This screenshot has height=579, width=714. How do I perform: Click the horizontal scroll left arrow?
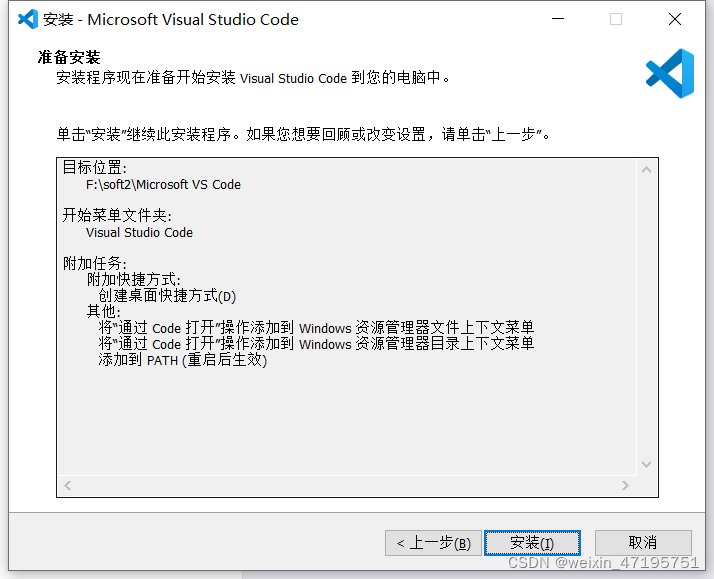click(68, 486)
